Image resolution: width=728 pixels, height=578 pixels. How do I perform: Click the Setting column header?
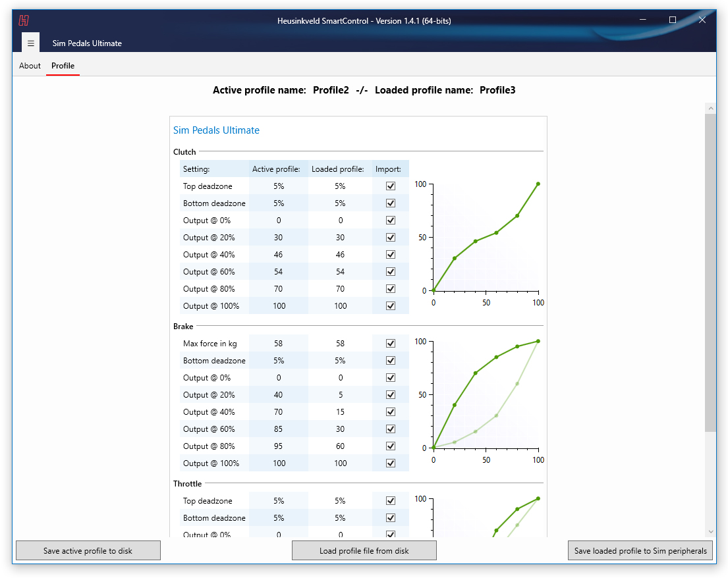[196, 169]
